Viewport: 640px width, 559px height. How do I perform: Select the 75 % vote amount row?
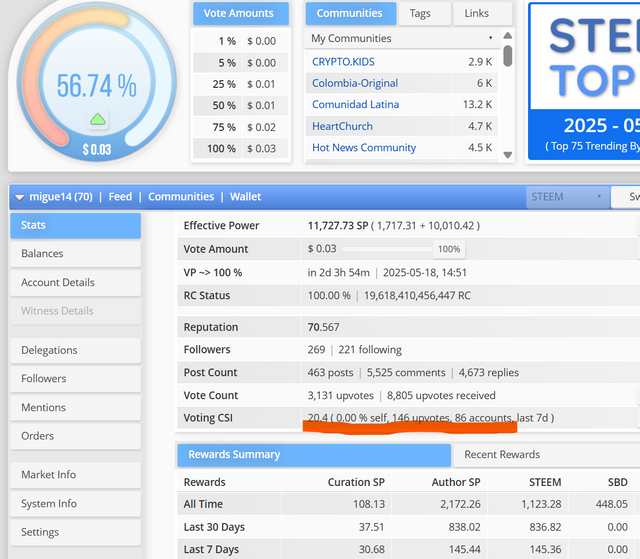[x=241, y=127]
